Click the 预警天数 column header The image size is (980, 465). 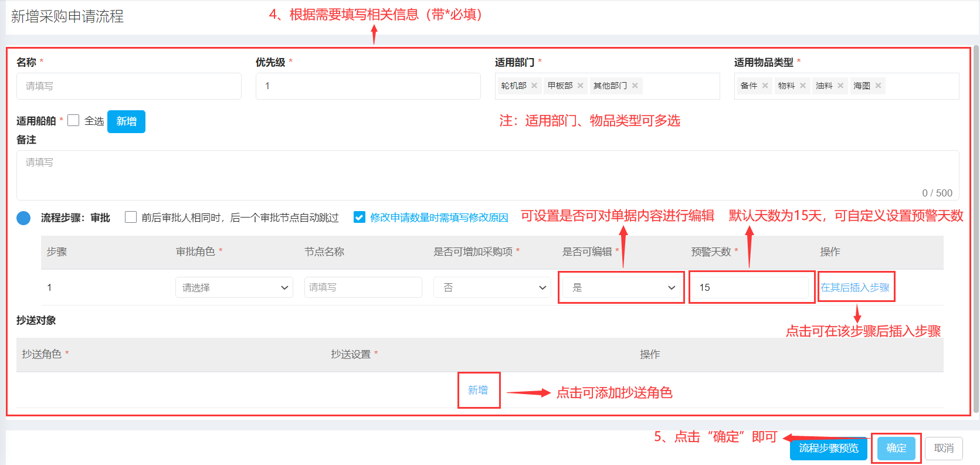[711, 252]
